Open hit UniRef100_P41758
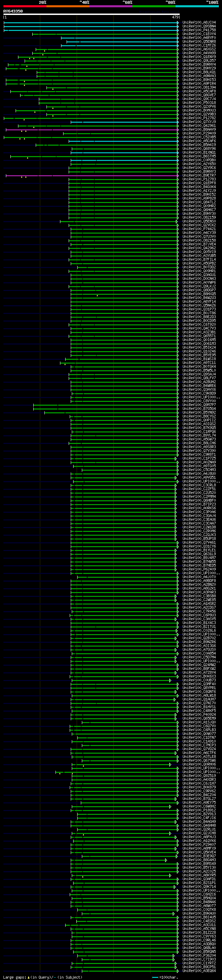Viewport: 222px width, 980px height. click(199, 30)
